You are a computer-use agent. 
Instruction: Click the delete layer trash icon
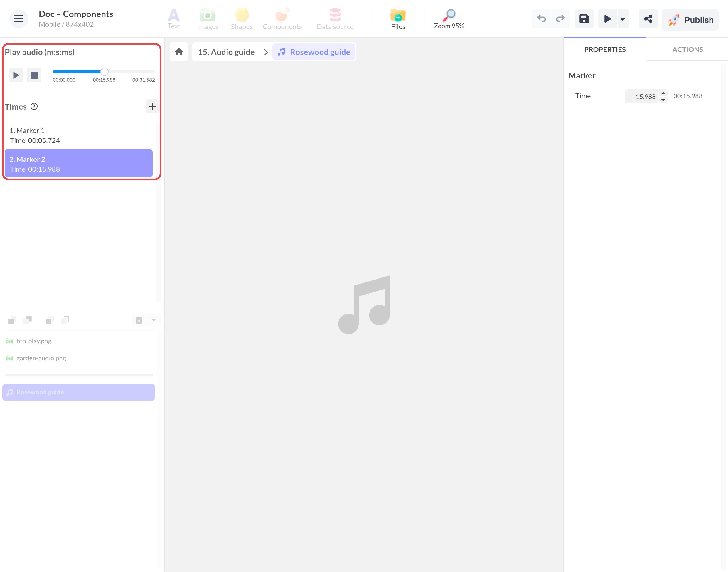click(x=139, y=320)
